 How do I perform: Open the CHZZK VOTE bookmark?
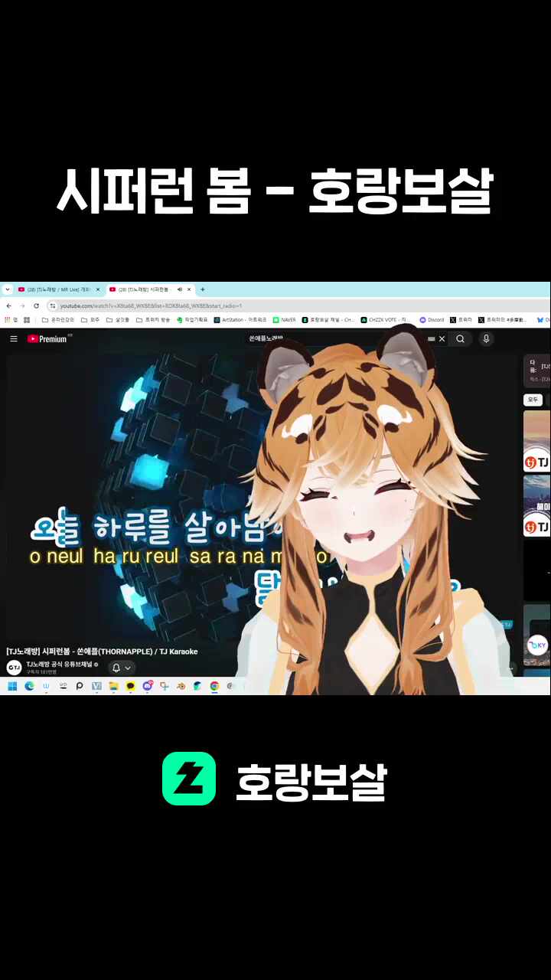[385, 320]
